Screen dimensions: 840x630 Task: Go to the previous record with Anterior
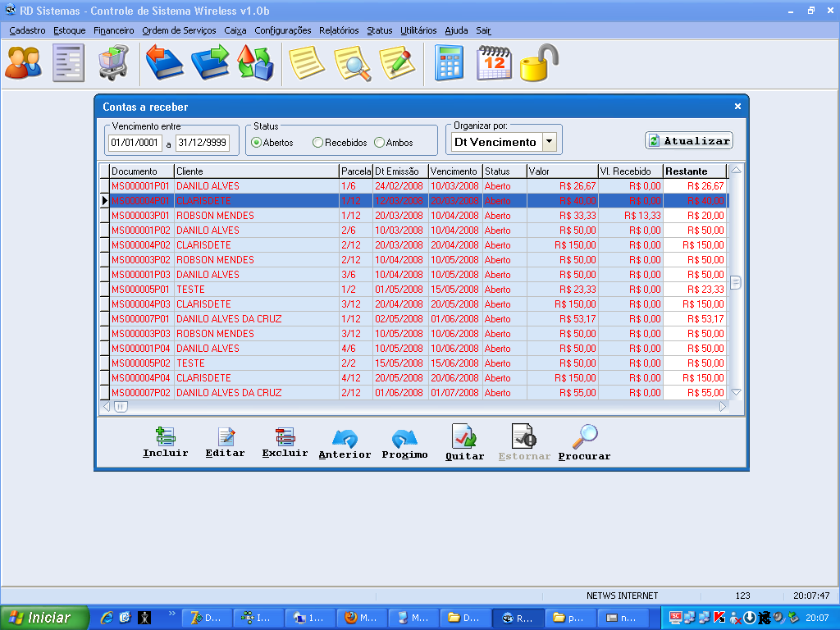[345, 444]
